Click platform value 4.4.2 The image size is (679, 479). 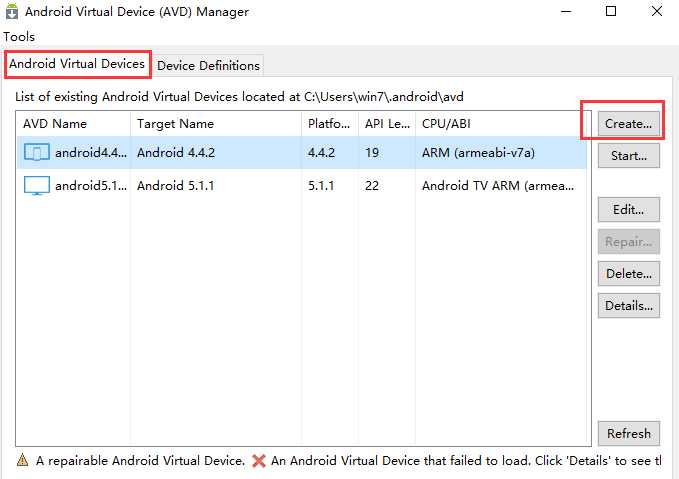(x=321, y=153)
